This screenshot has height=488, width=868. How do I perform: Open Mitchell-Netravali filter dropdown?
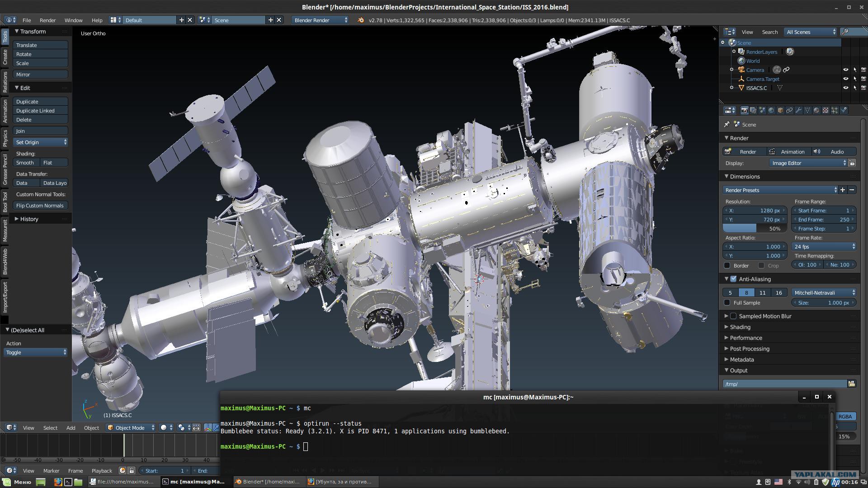tap(824, 293)
